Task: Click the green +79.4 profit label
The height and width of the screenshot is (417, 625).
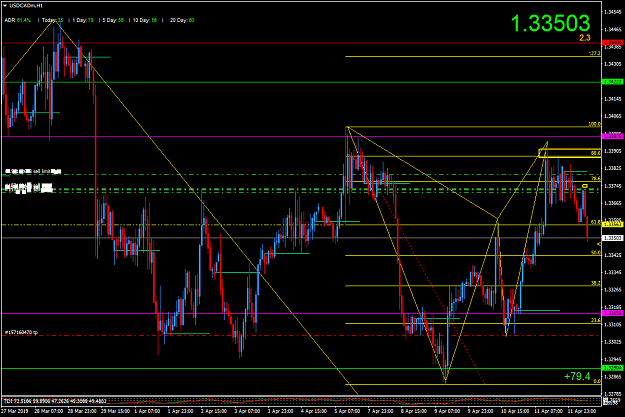Action: [577, 376]
